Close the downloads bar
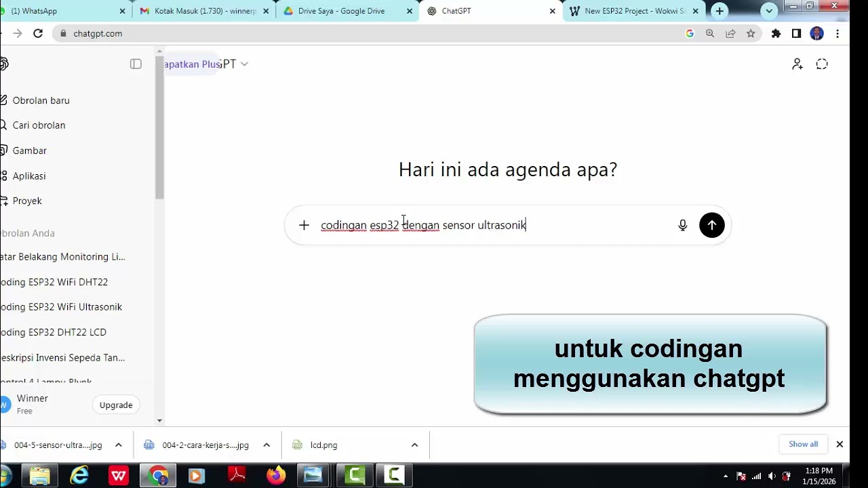This screenshot has width=868, height=488. click(840, 444)
